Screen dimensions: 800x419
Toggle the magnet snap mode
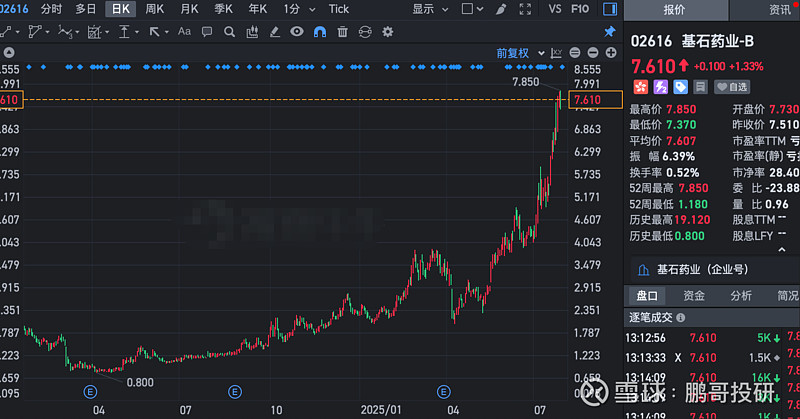pyautogui.click(x=320, y=32)
